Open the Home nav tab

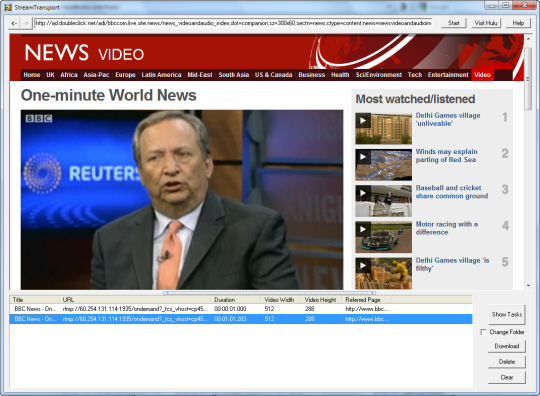click(32, 75)
